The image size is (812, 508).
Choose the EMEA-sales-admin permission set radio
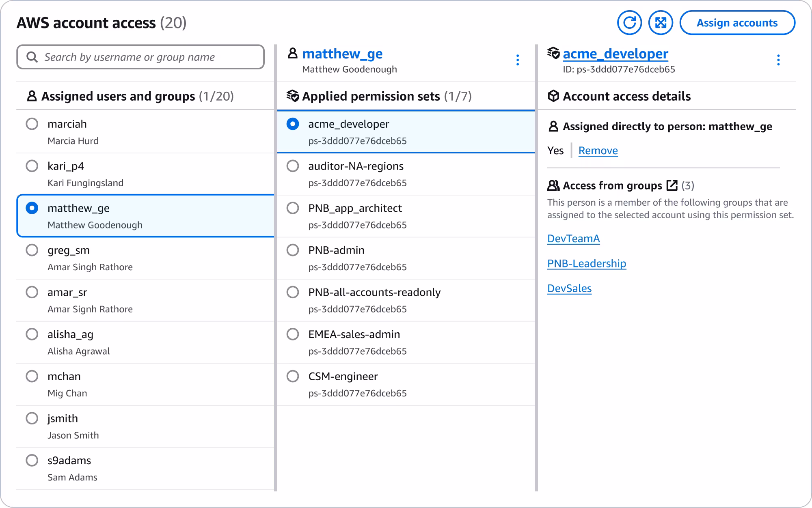click(293, 334)
